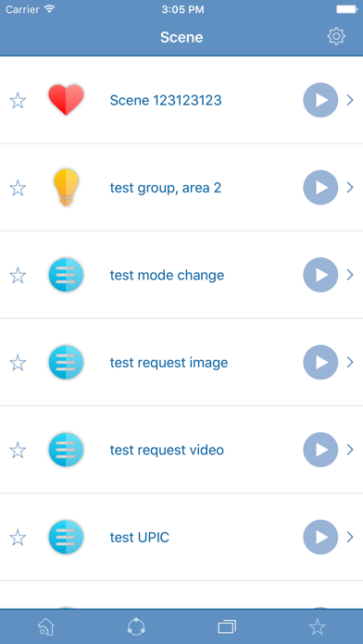Image resolution: width=363 pixels, height=644 pixels.
Task: Switch to the three-node circle tab at the bottom
Action: point(136,626)
